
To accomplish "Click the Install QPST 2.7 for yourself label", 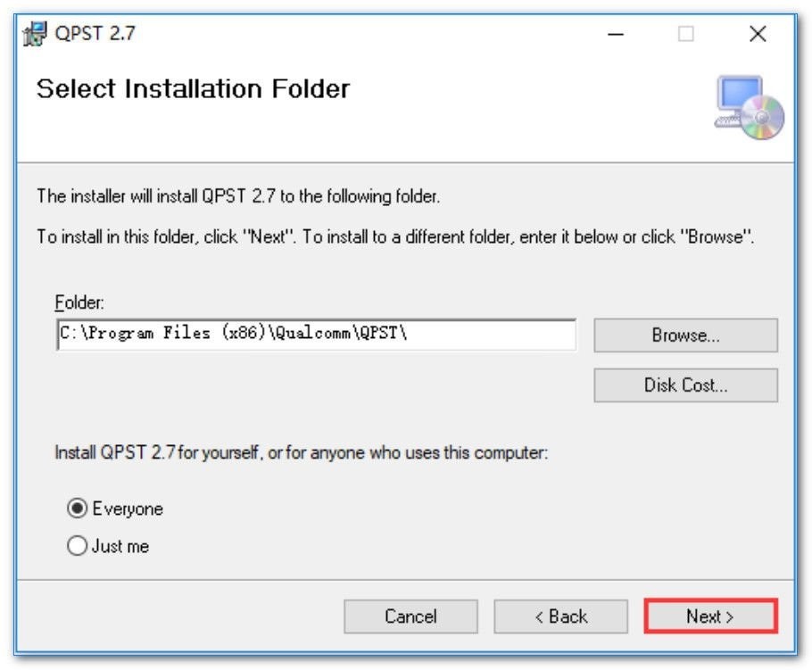I will coord(301,452).
